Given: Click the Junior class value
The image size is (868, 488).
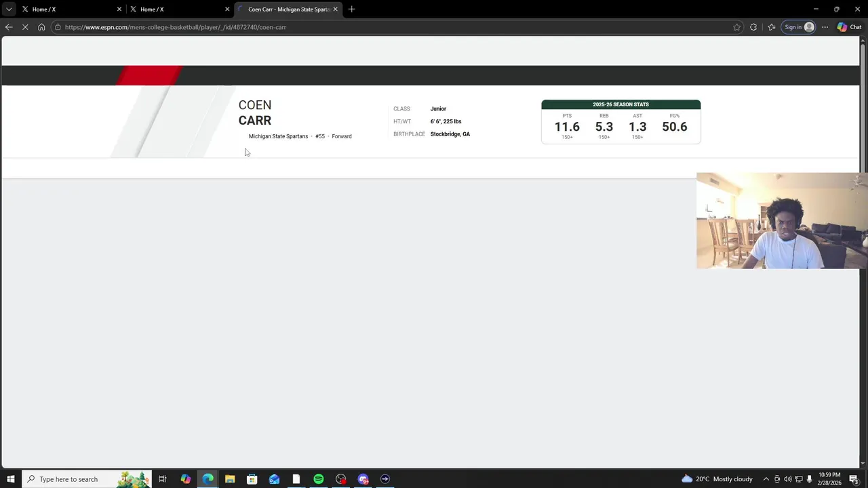Looking at the screenshot, I should 438,108.
